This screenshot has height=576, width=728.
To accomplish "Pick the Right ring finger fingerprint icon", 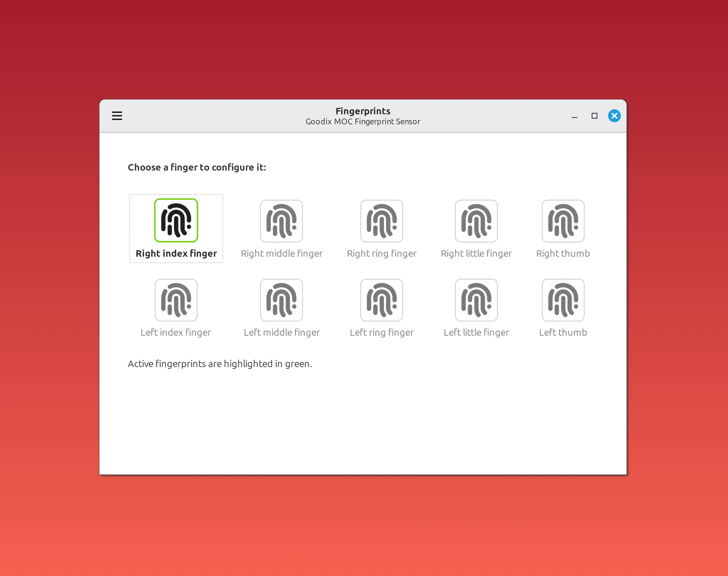I will [382, 221].
